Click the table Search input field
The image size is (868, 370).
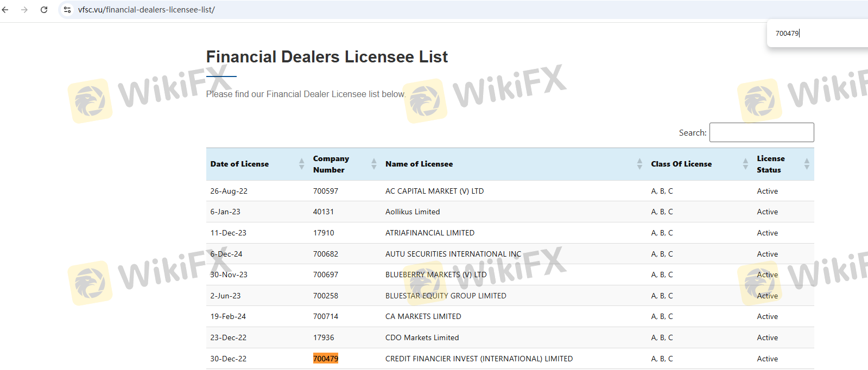[x=761, y=132]
